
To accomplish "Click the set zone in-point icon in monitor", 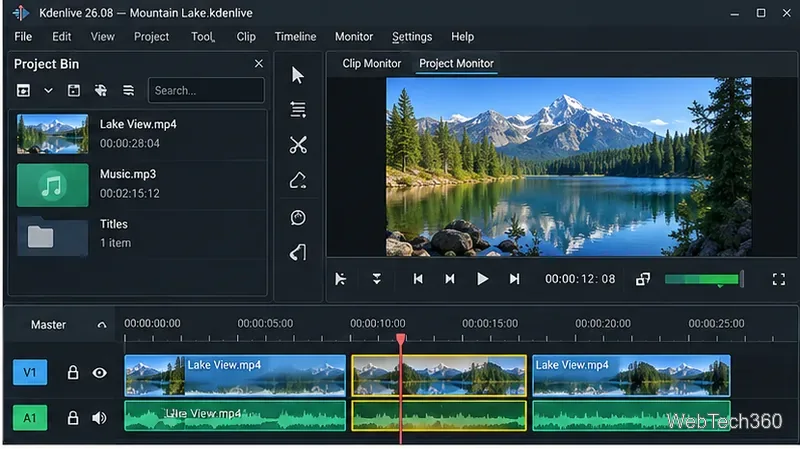I will coord(340,279).
